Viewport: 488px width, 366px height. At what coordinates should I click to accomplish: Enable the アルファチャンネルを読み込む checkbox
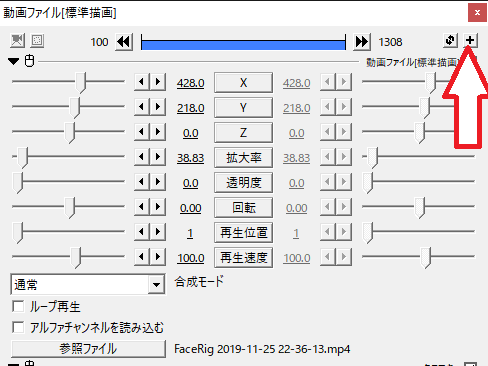[18, 327]
